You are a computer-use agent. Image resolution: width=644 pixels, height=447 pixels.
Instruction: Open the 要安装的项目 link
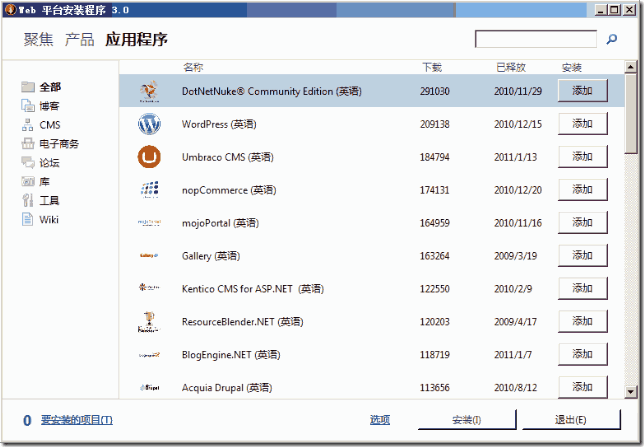coord(77,420)
